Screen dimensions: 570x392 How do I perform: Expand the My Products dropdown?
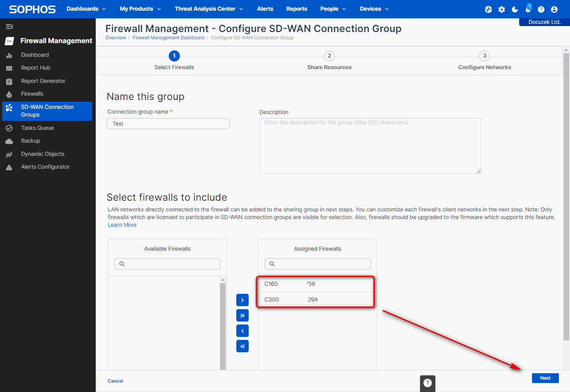coord(140,9)
